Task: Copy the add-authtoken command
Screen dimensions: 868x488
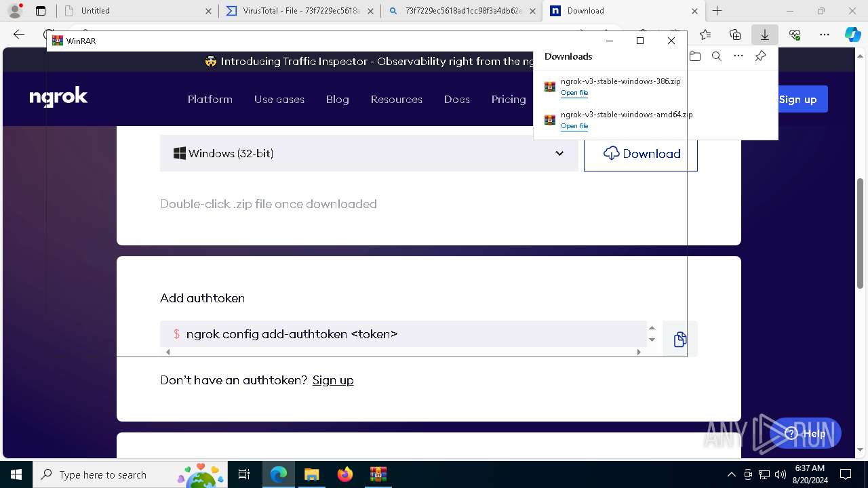Action: 680,339
